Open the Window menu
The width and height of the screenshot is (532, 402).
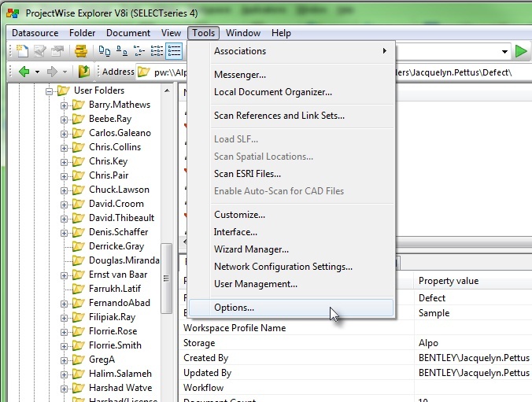[x=243, y=33]
